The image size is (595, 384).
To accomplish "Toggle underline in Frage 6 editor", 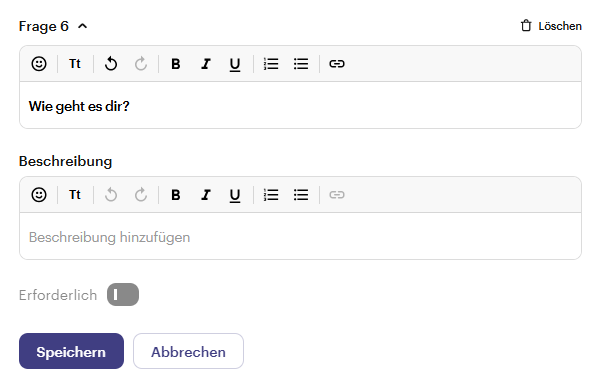I will coord(235,64).
